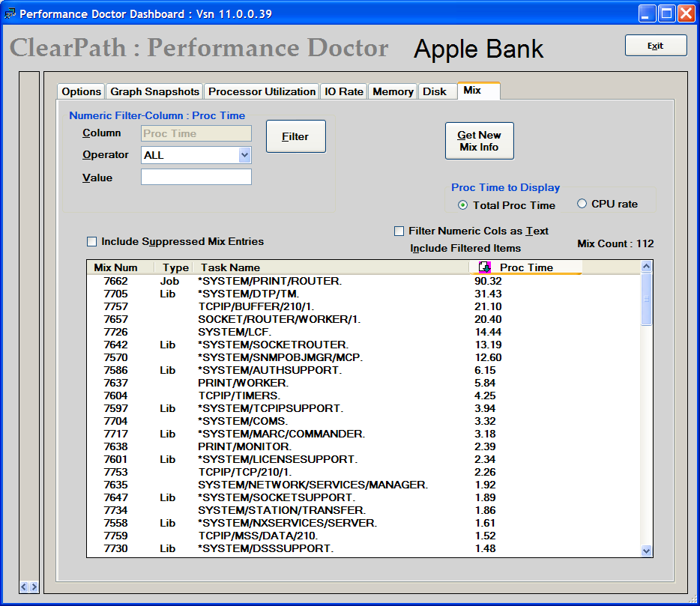Select the *SYSTEM/NXSERVICES/SERVER. row
The height and width of the screenshot is (606, 700).
pyautogui.click(x=363, y=523)
